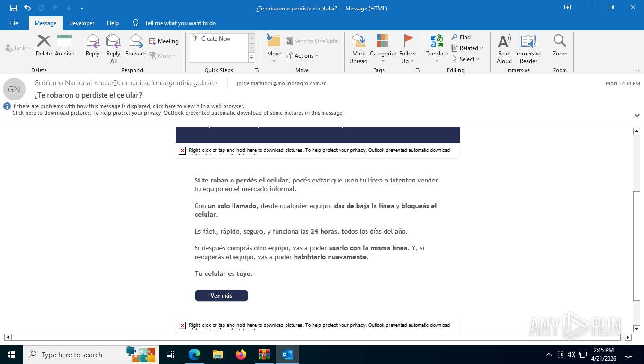
Task: Open the Help tab
Action: (x=113, y=23)
